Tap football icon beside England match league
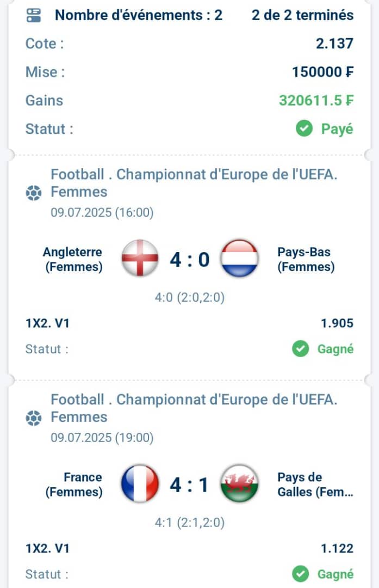Image resolution: width=379 pixels, height=588 pixels. [x=33, y=193]
